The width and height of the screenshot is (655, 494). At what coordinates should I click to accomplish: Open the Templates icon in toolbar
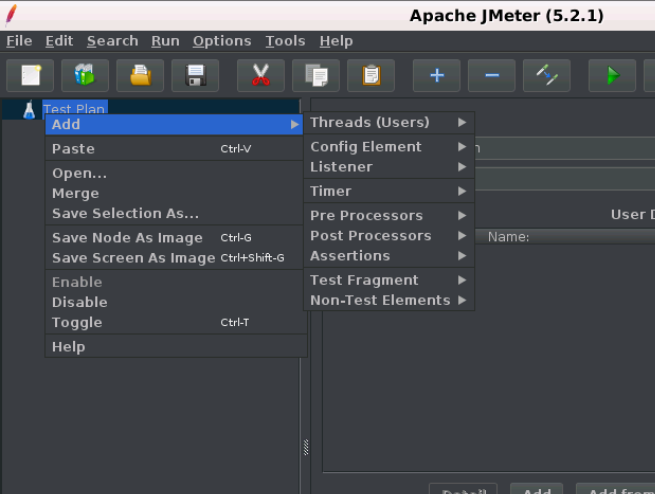click(85, 76)
